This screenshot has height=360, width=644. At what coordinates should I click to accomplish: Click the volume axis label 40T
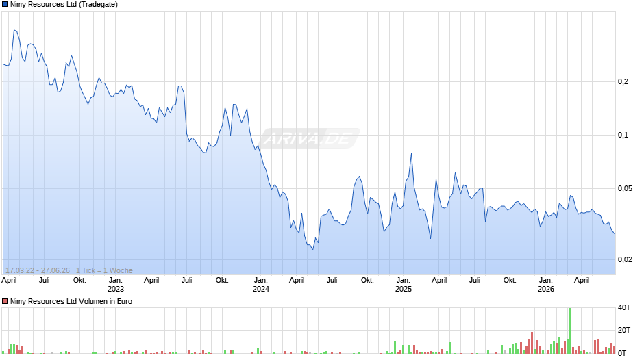click(624, 307)
